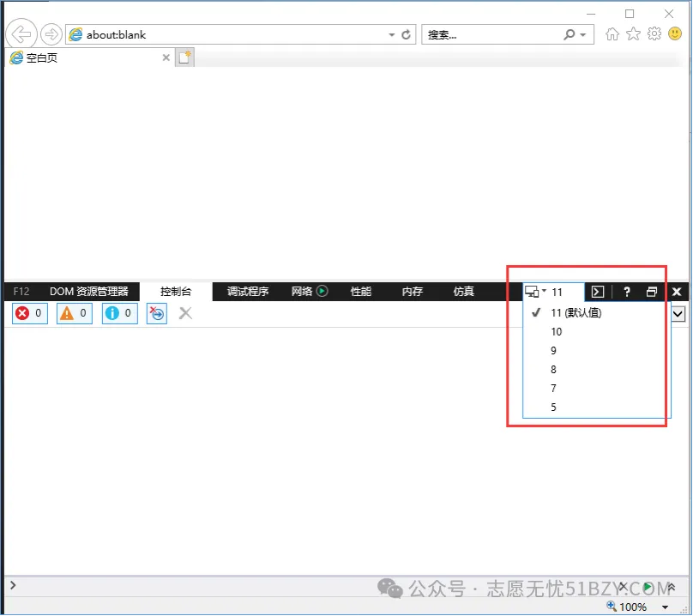The height and width of the screenshot is (616, 693).
Task: Open the Home page icon
Action: click(x=612, y=34)
